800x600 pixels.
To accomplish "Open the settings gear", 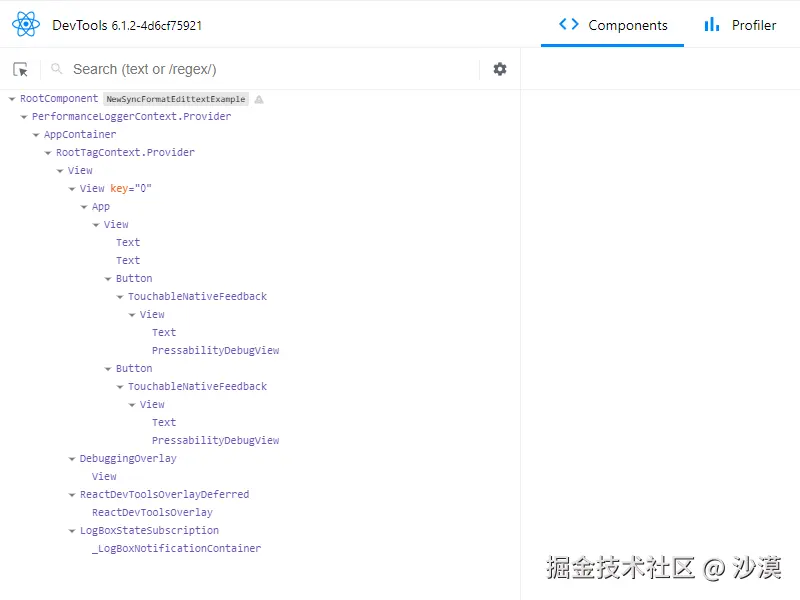I will (x=499, y=69).
